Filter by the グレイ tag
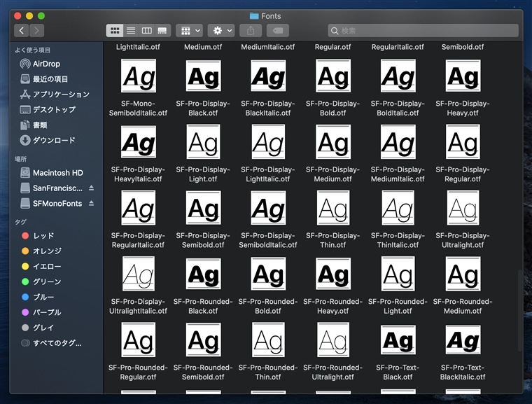This screenshot has height=404, width=532. pyautogui.click(x=38, y=328)
